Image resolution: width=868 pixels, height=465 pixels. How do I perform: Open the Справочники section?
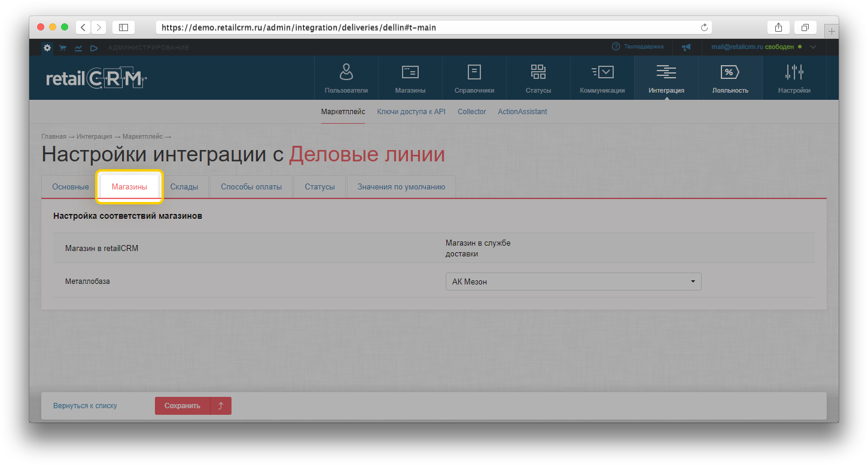point(474,78)
